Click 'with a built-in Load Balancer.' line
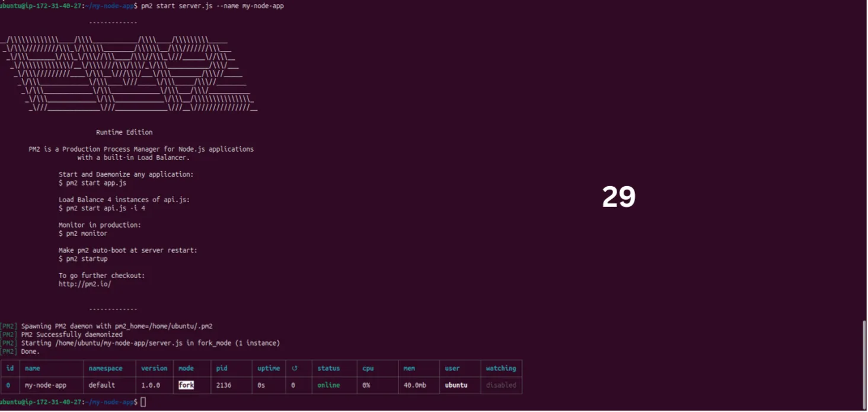Viewport: 868px width, 412px height. (x=133, y=158)
